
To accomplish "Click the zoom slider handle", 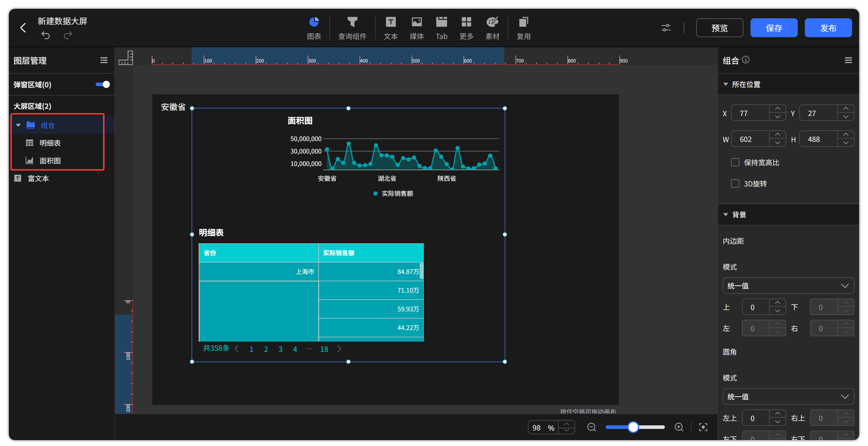I will 634,427.
